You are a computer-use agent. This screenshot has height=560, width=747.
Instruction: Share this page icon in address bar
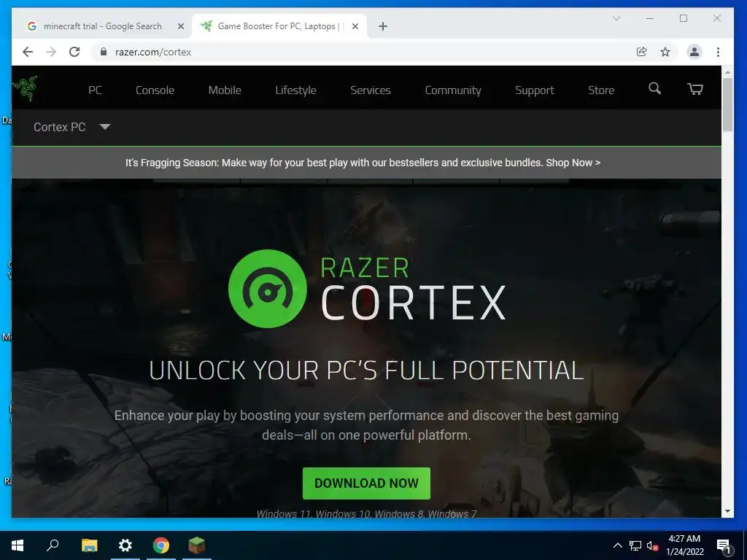pyautogui.click(x=642, y=52)
